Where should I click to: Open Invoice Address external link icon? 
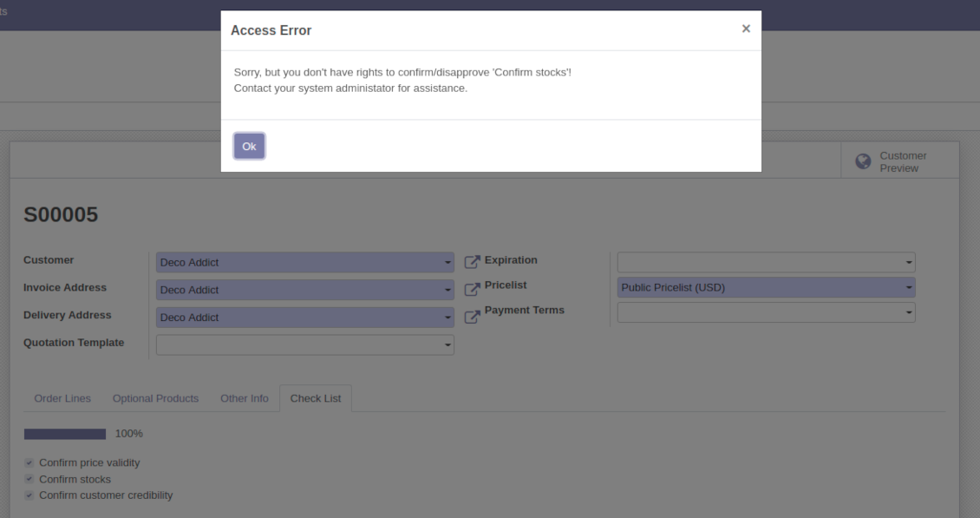[x=472, y=289]
